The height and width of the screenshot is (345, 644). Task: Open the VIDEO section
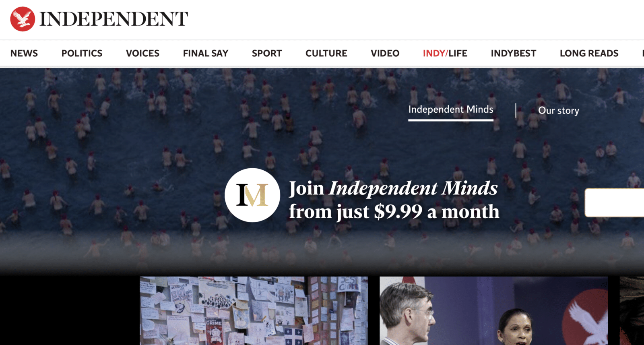coord(385,53)
